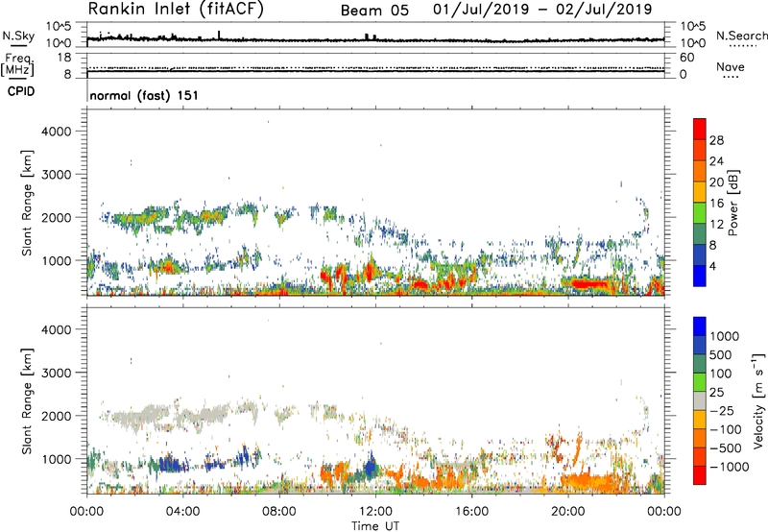Click the velocity colorbar grey segment near 25
This screenshot has height=532, width=768.
point(700,401)
